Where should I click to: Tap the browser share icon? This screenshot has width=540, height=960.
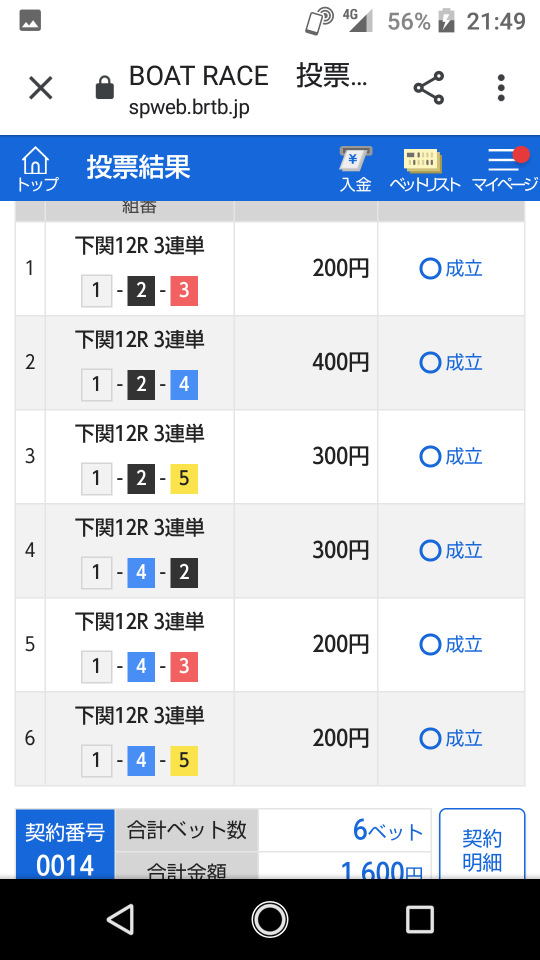pos(429,88)
